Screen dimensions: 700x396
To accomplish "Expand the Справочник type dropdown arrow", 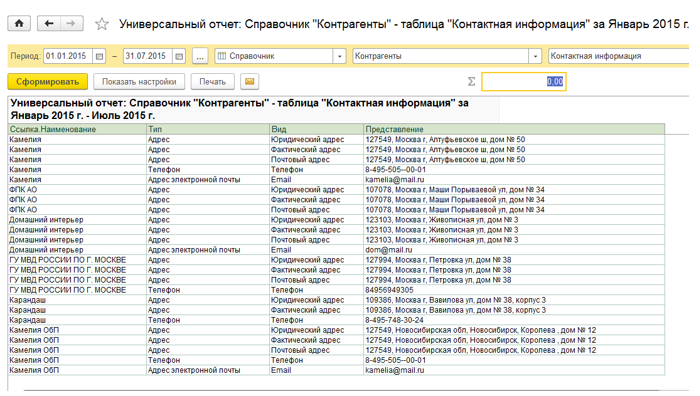I will (339, 56).
